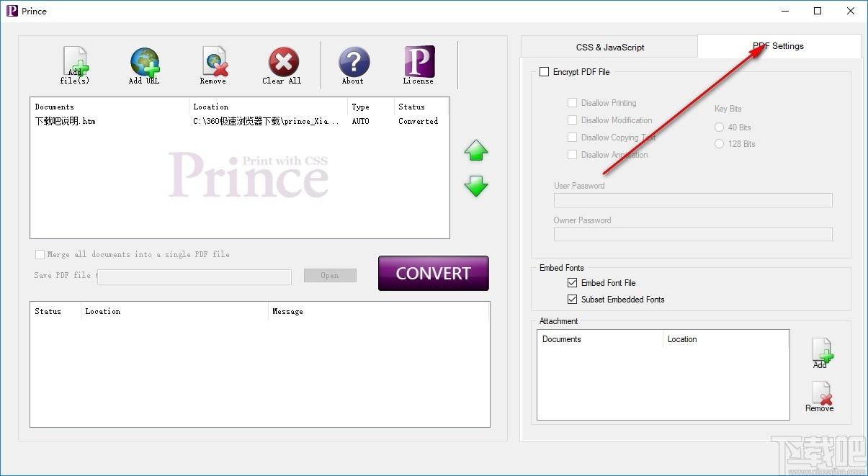Viewport: 868px width, 476px height.
Task: Click the Type column header
Action: click(x=370, y=107)
